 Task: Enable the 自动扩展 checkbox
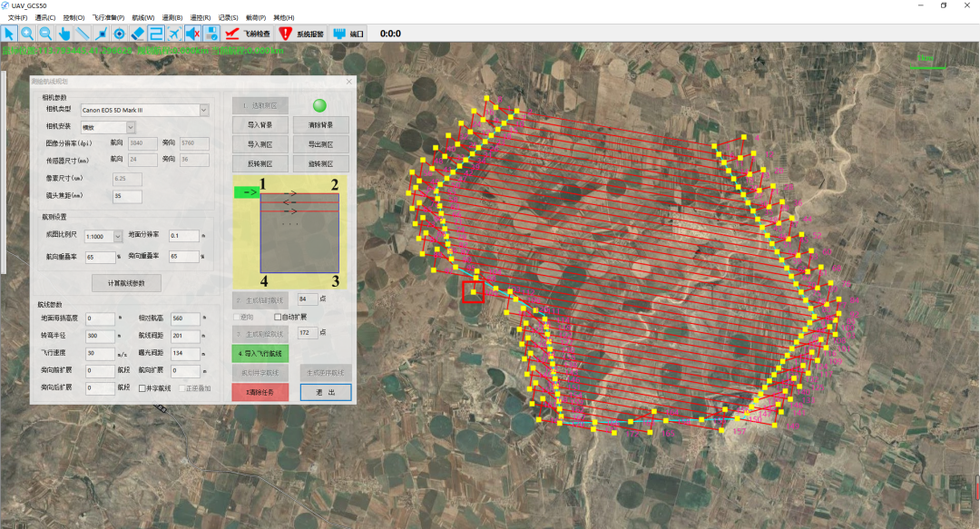[x=278, y=317]
